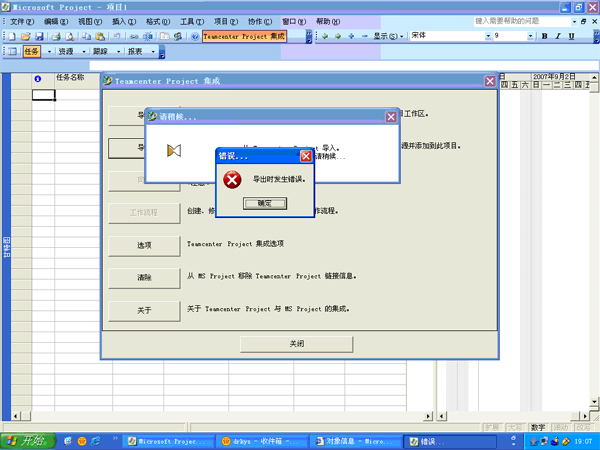Open the 报表 dropdown
Viewport: 600px width, 450px height.
coord(141,51)
